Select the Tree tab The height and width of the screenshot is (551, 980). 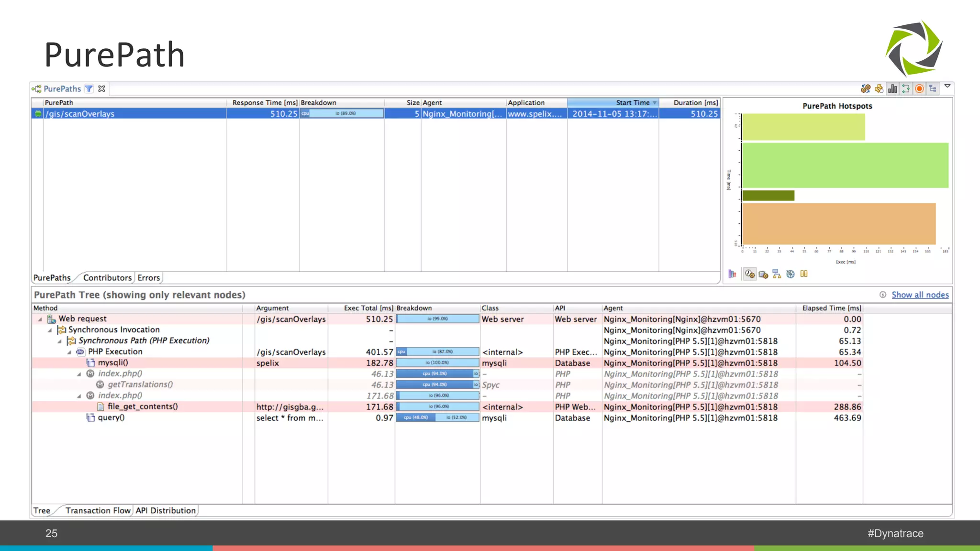[42, 510]
